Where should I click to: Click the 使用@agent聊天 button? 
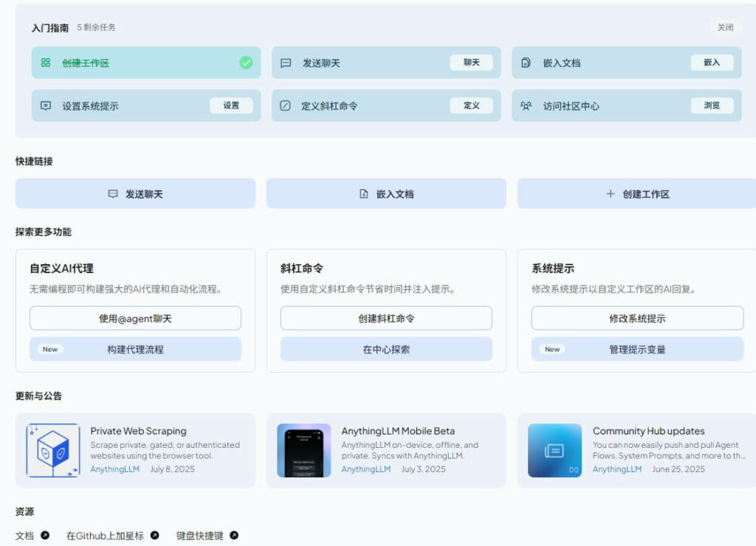coord(135,318)
